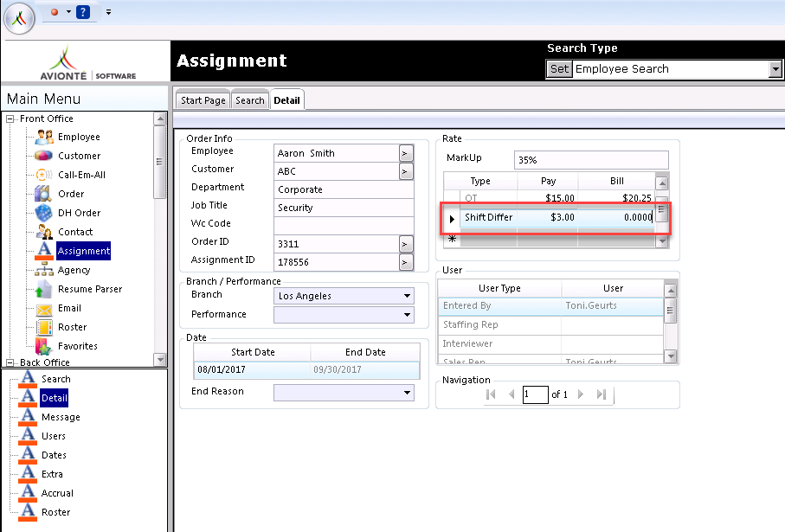This screenshot has width=785, height=532.
Task: Open the Dates page in the submenu
Action: point(54,455)
